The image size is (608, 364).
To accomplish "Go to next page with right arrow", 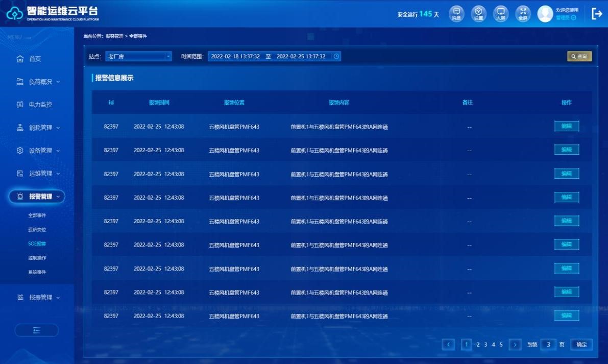I will click(515, 345).
